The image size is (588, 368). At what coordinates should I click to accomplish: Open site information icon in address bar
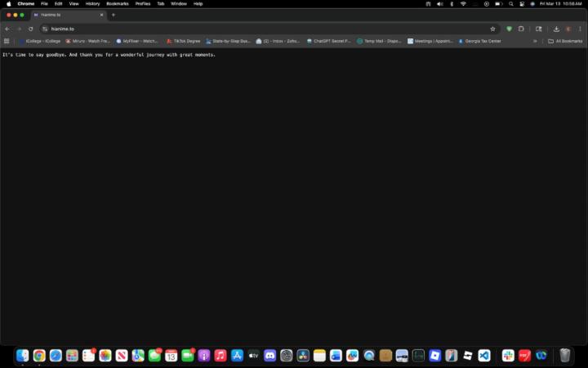click(45, 29)
